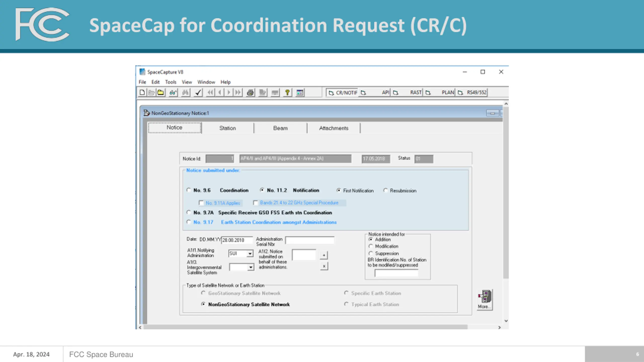644x362 pixels.
Task: Open the Help menu
Action: coord(226,82)
